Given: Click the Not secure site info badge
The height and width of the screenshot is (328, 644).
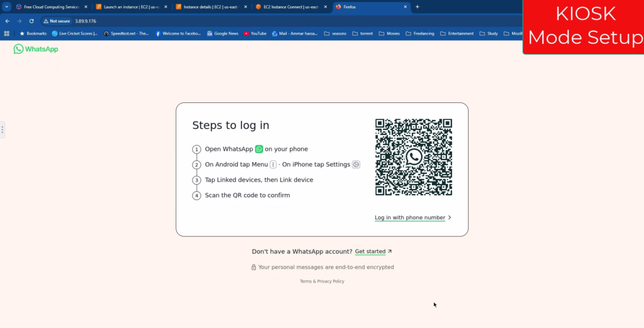Looking at the screenshot, I should (57, 21).
